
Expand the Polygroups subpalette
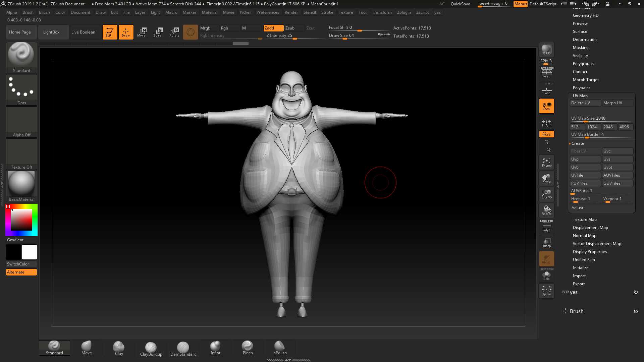583,64
